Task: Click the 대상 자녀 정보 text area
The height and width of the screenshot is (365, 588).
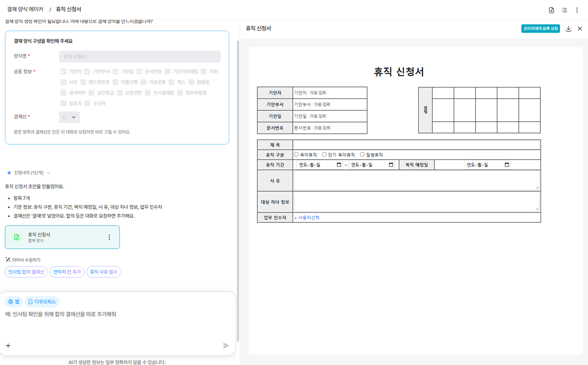Action: [x=417, y=202]
